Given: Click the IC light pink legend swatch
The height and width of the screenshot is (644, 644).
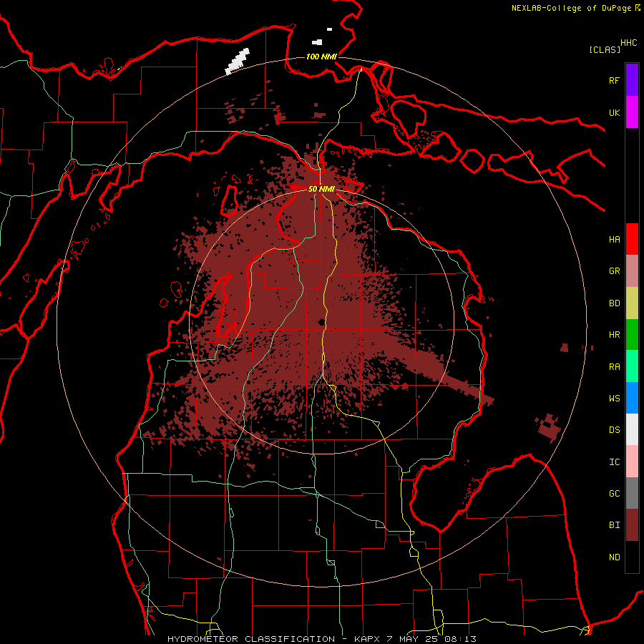Looking at the screenshot, I should pos(632,462).
